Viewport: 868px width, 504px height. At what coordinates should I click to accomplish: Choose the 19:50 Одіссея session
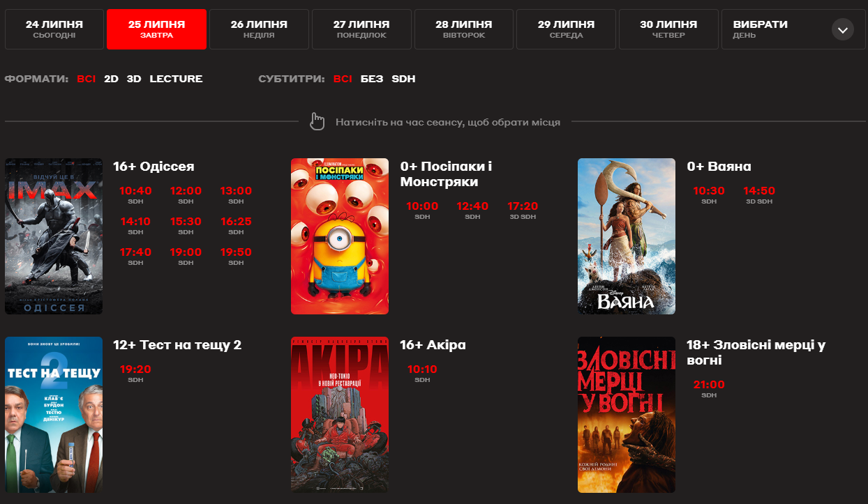tap(236, 257)
